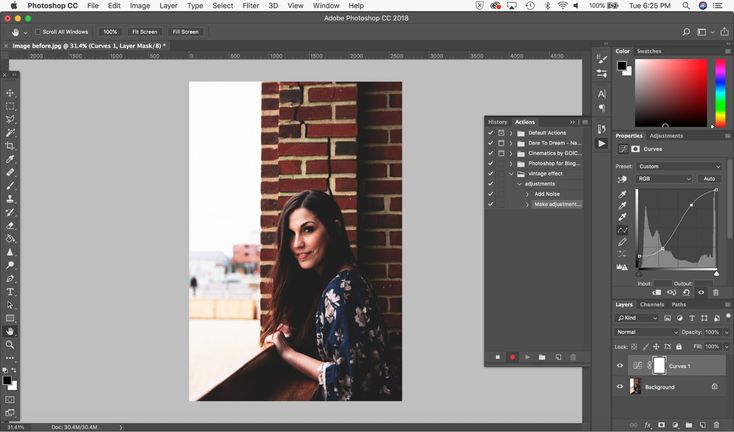This screenshot has width=734, height=432.
Task: Switch to the Channels tab
Action: [x=652, y=304]
